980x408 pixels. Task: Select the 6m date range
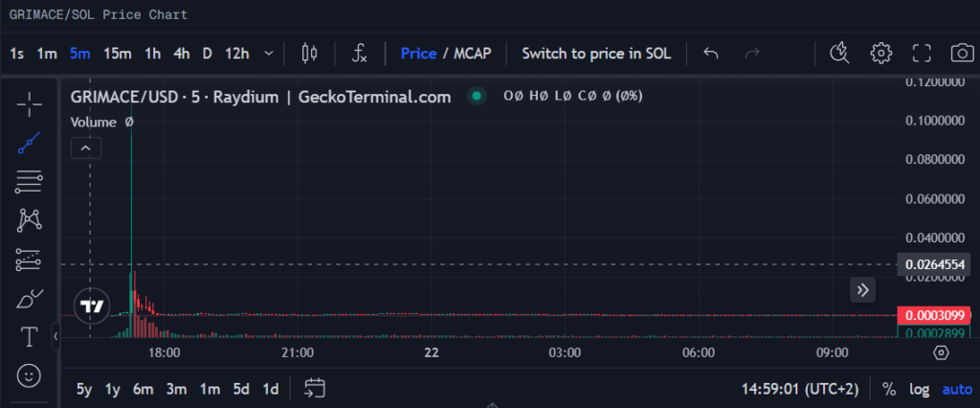144,389
